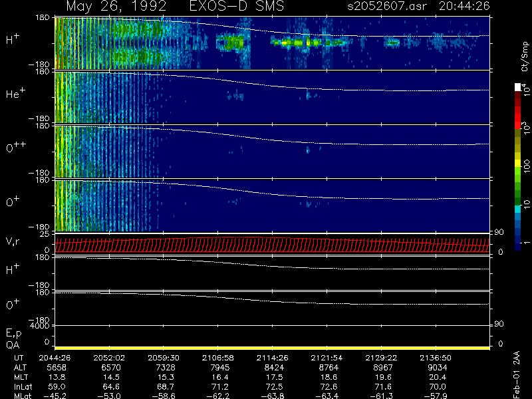532x399 pixels.
Task: Click altitude value "9034"
Action: 438,368
